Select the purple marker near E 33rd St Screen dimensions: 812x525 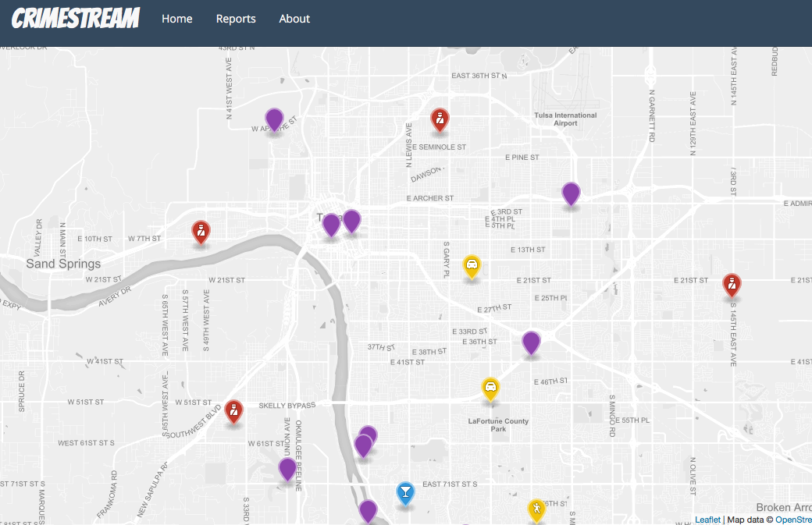(x=532, y=342)
